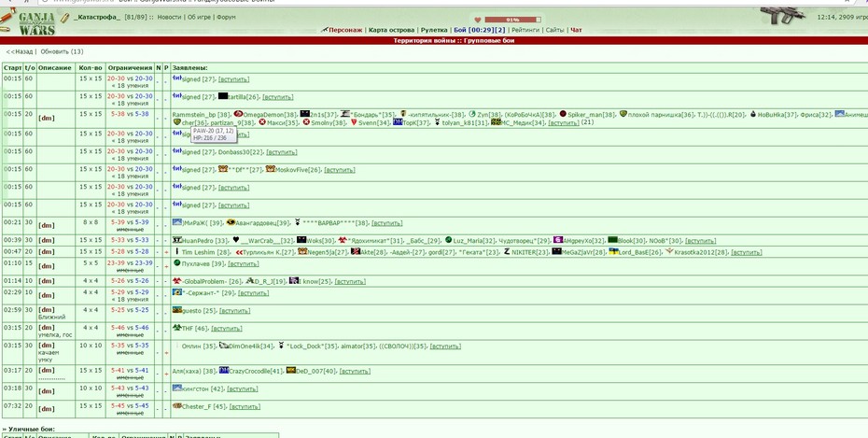Click the Ganja Wars logo
The width and height of the screenshot is (868, 438).
click(36, 22)
